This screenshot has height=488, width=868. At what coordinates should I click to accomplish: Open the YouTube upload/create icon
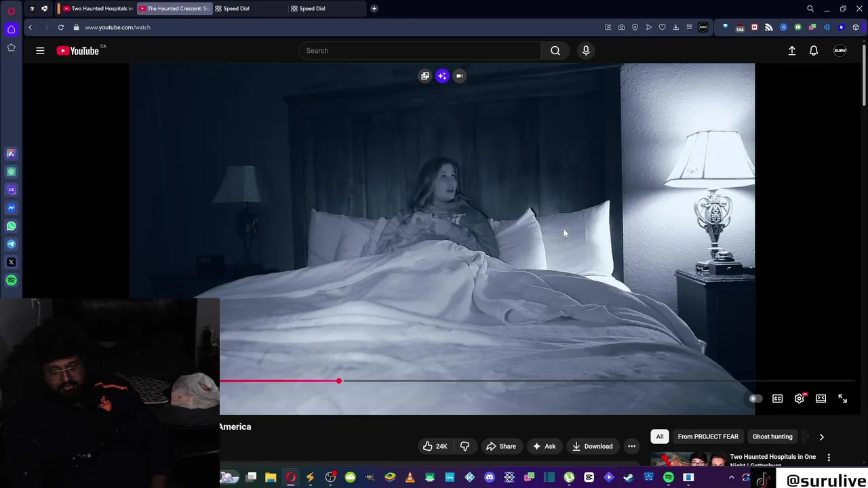coord(791,50)
